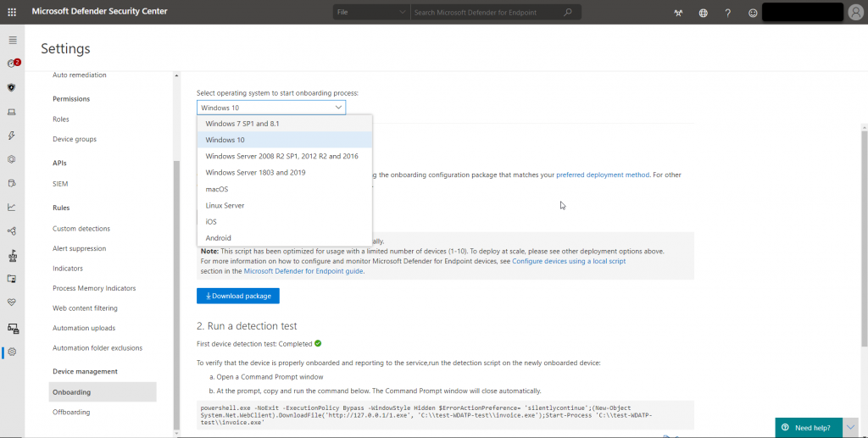Open Configure devices using a local script link
868x438 pixels.
coord(569,261)
